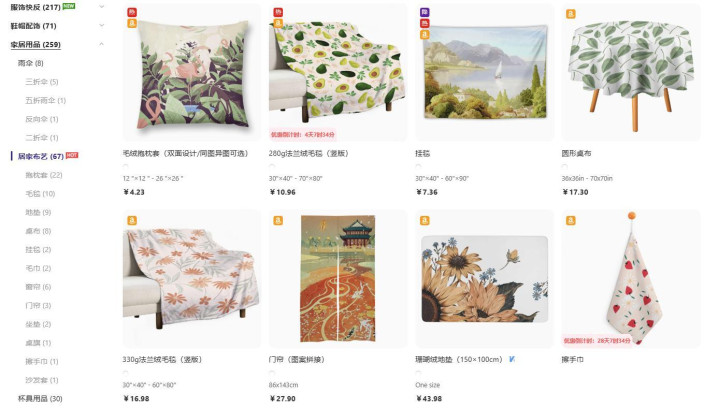Collapse the 家居用品 (259) category chevron
The image size is (719, 408).
101,44
